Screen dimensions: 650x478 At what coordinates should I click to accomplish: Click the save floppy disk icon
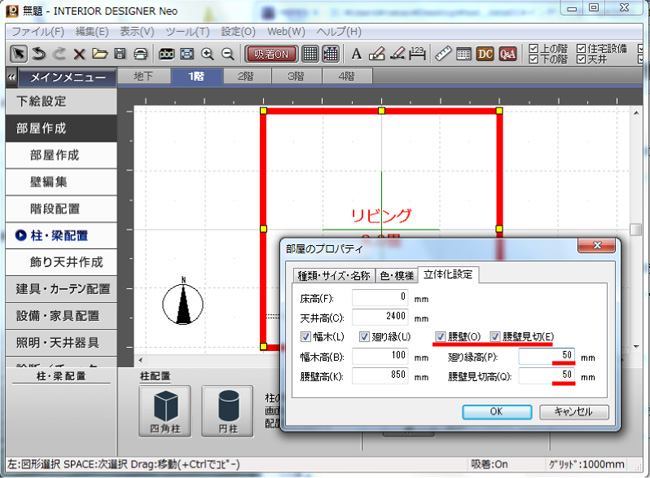[120, 53]
